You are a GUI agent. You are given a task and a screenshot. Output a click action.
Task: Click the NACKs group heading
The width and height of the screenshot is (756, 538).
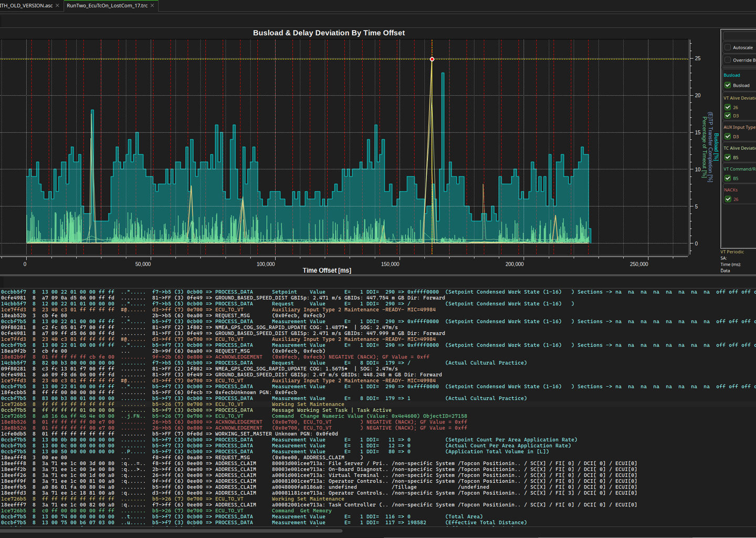(731, 190)
